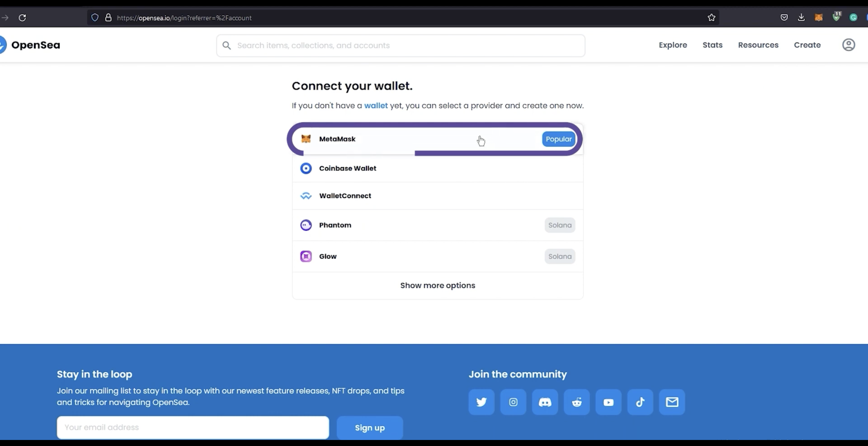Open the OpenSea TikTok page
Image resolution: width=868 pixels, height=446 pixels.
pos(640,402)
